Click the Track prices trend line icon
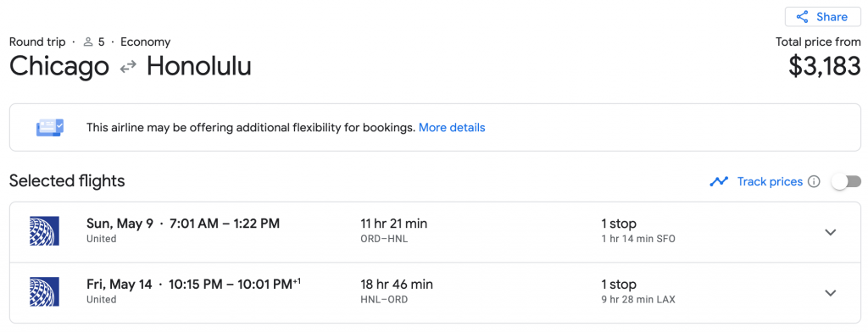 [719, 181]
